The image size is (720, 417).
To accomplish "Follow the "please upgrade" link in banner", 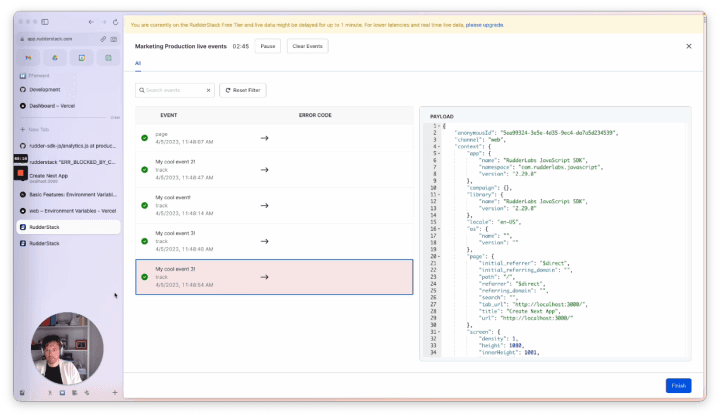I will [484, 24].
